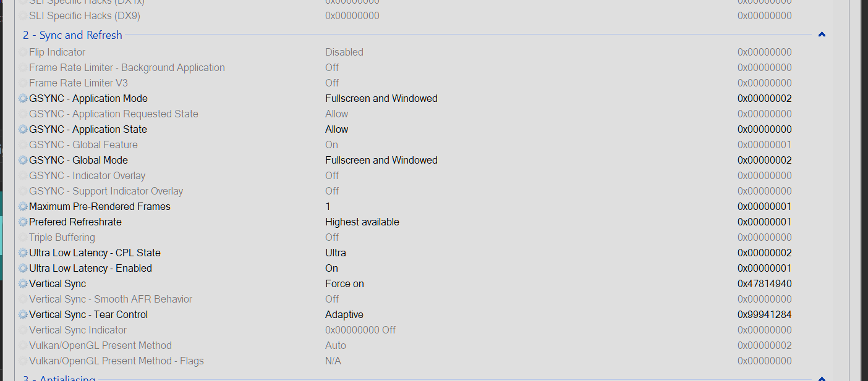The width and height of the screenshot is (868, 381).
Task: Collapse the Sync and Refresh section chevron
Action: [x=822, y=35]
